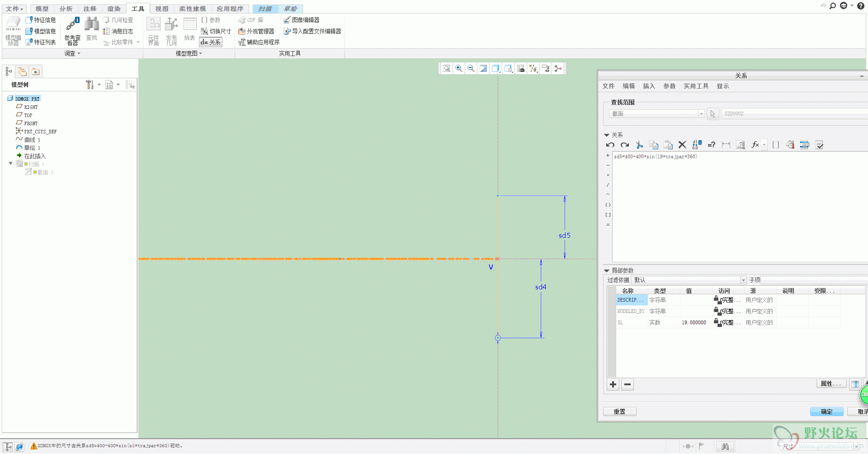Click the evaluate expression =? icon

click(x=711, y=145)
